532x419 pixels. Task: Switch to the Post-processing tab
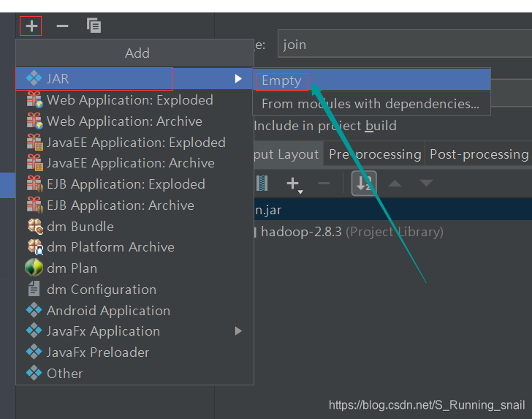coord(479,154)
